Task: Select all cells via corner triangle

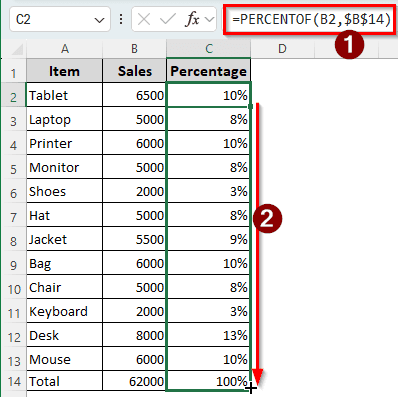Action: pyautogui.click(x=17, y=49)
